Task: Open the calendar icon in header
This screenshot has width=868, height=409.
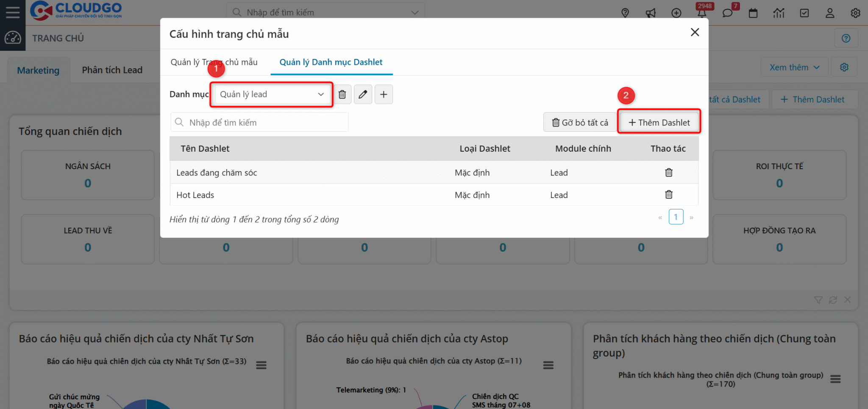Action: (x=753, y=13)
